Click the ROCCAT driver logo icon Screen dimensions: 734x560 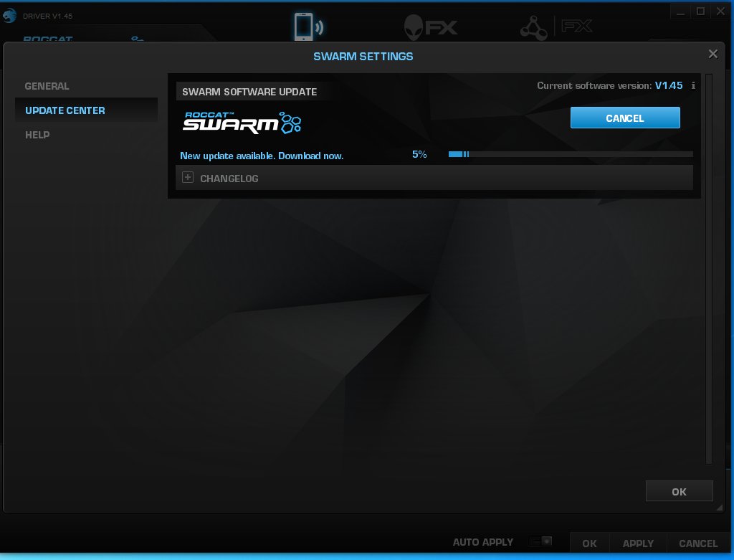[x=10, y=14]
